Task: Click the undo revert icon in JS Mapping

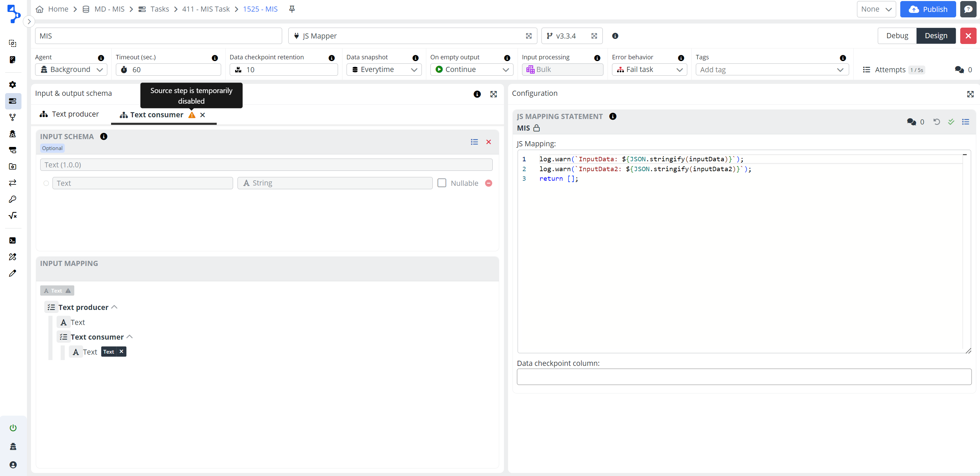Action: (x=936, y=122)
